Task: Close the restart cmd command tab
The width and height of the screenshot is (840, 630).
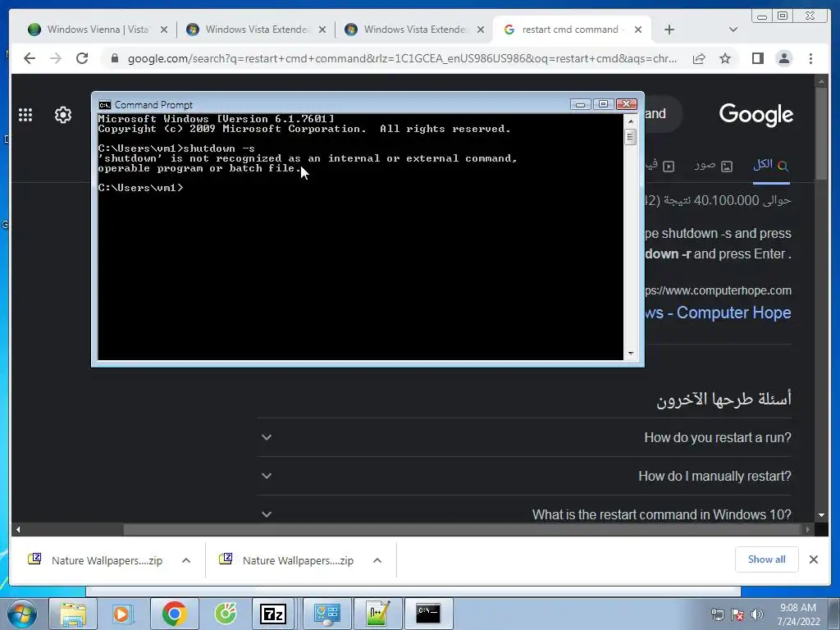Action: point(638,30)
